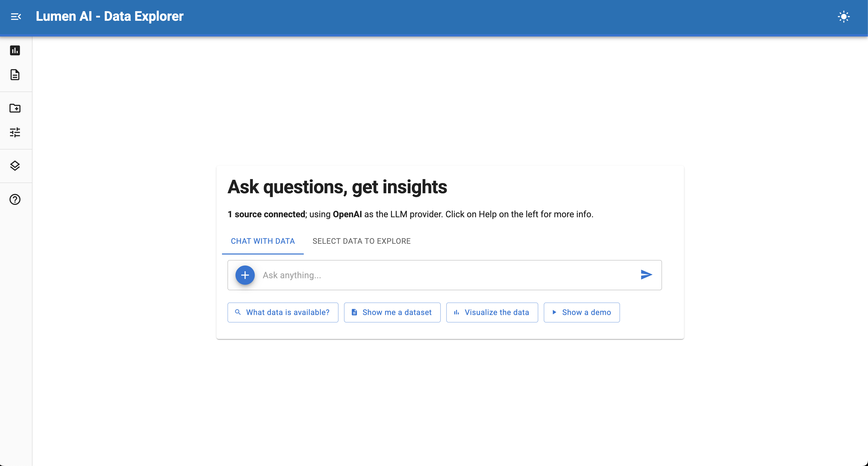The image size is (868, 466).
Task: Switch to the Chat With Data tab
Action: point(262,241)
